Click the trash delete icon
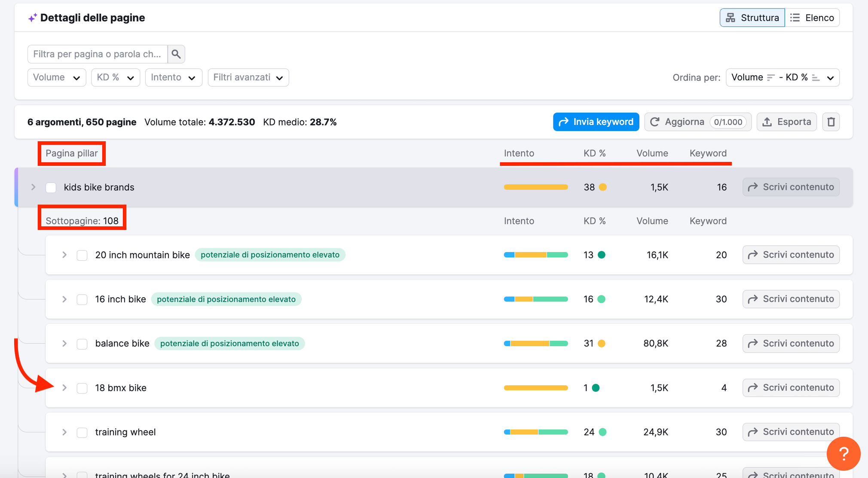The height and width of the screenshot is (478, 868). [831, 122]
